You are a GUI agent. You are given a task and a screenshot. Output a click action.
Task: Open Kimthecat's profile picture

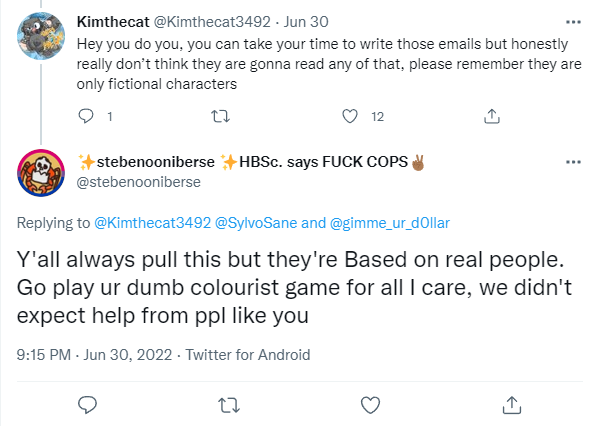pos(41,36)
